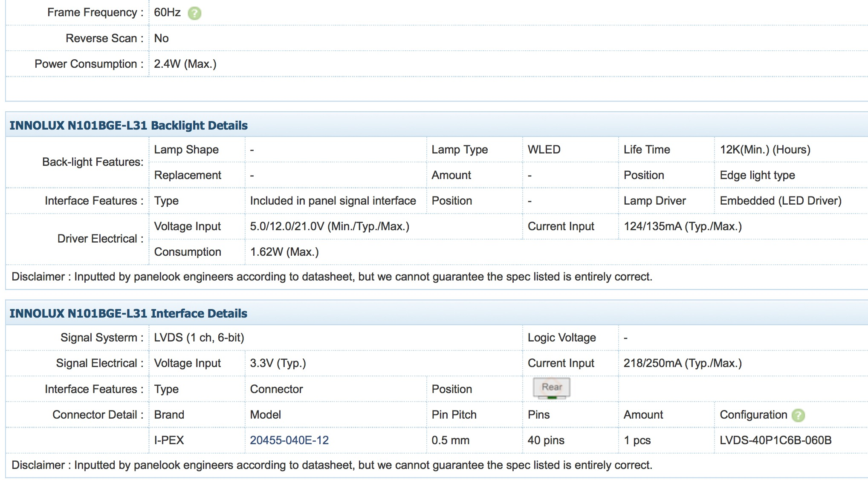Select the Embedded (LED Driver) value
This screenshot has width=868, height=480.
781,201
